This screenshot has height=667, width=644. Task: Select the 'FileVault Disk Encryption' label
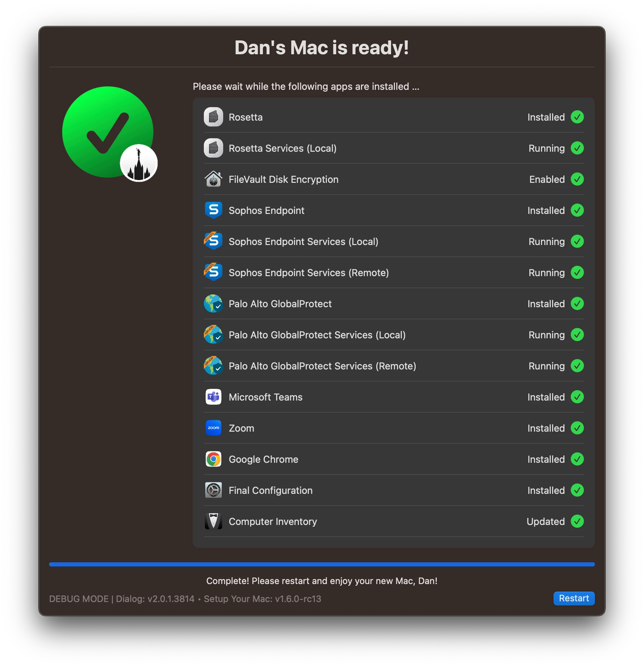[x=283, y=179]
